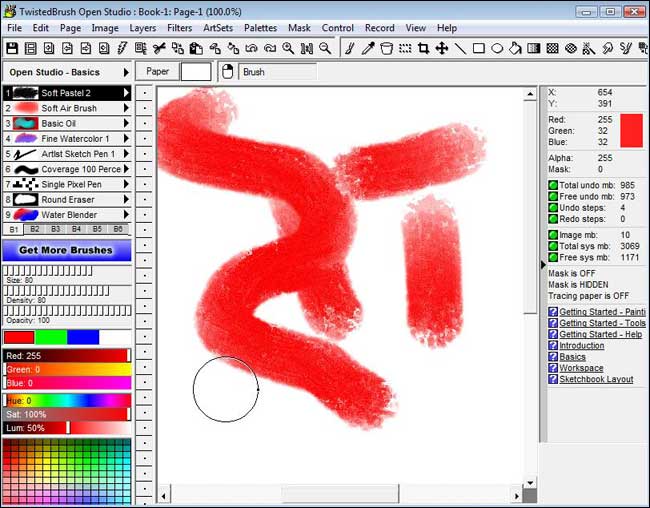Click the Paste clipboard icon
Screen dimensions: 650x508
click(x=196, y=49)
